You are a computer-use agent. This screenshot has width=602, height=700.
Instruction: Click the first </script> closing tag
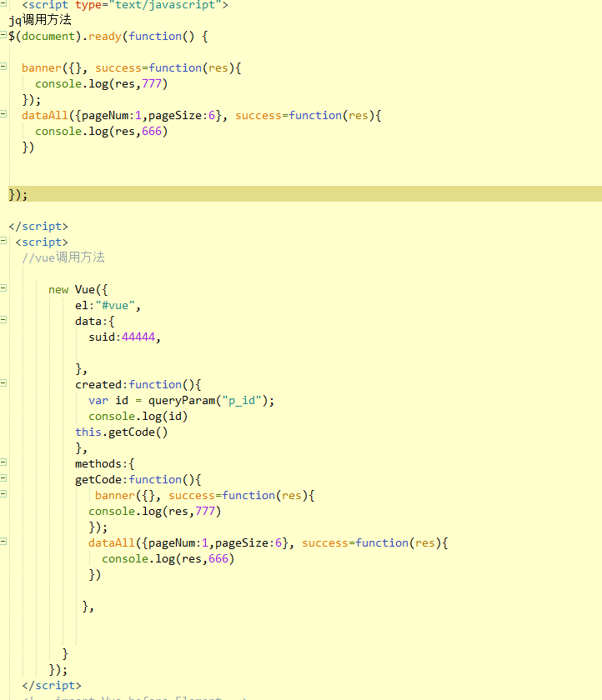click(38, 227)
